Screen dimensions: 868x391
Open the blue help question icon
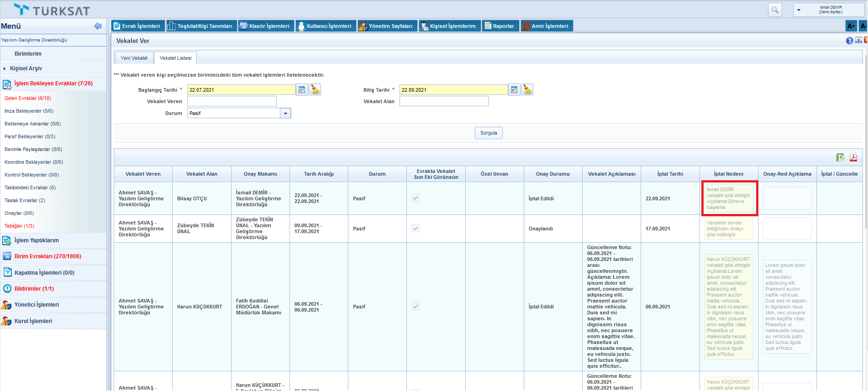849,41
